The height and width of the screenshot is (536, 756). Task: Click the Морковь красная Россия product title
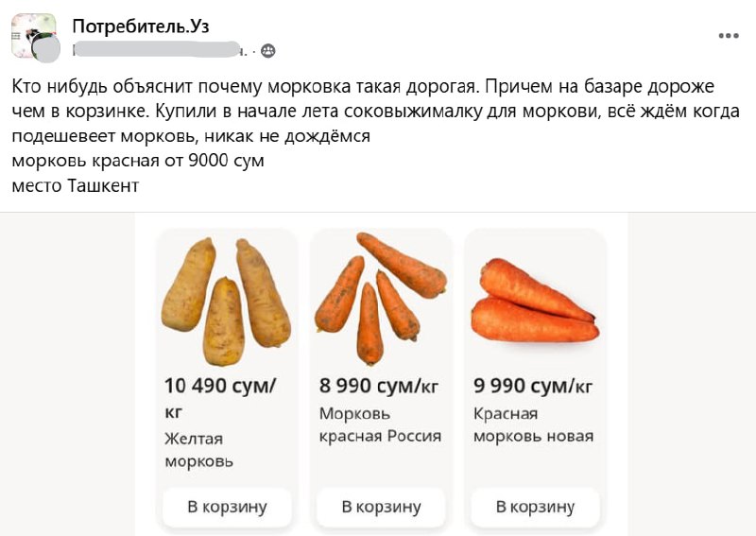[380, 425]
